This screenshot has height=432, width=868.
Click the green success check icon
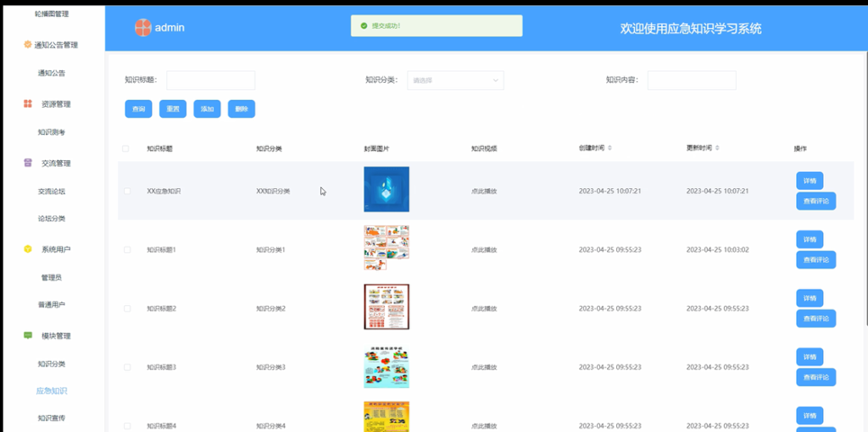[364, 25]
